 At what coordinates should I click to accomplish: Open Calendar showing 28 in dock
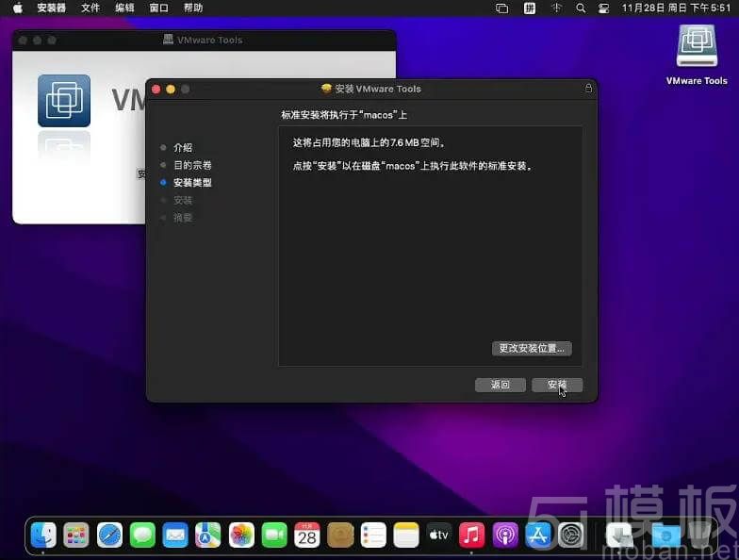307,535
